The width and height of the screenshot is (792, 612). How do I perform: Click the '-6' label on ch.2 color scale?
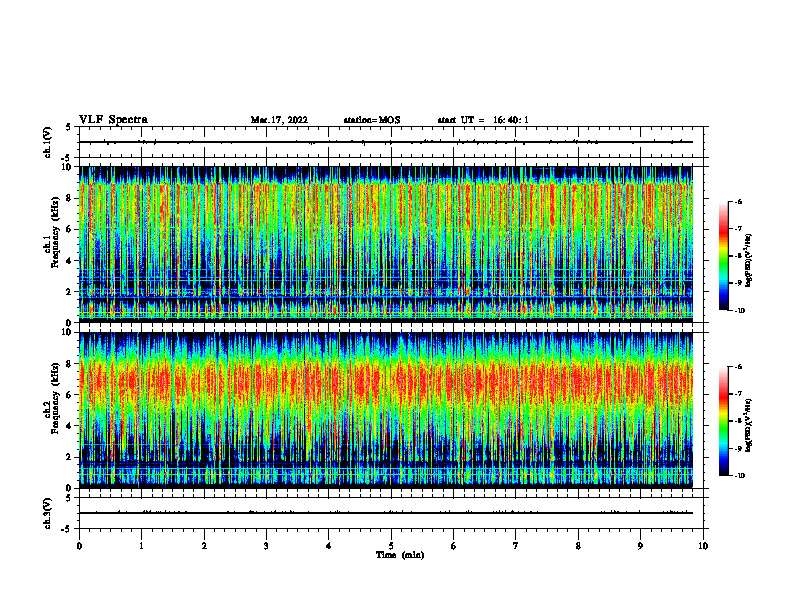pyautogui.click(x=738, y=367)
